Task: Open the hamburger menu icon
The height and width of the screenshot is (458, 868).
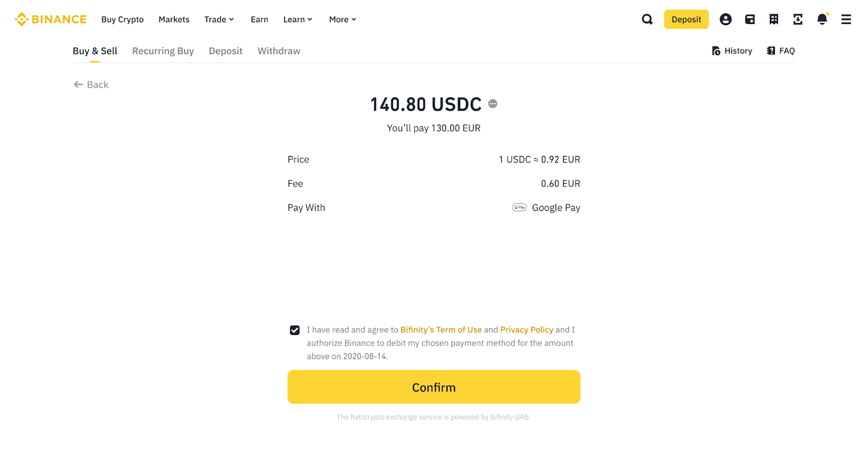Action: [846, 20]
